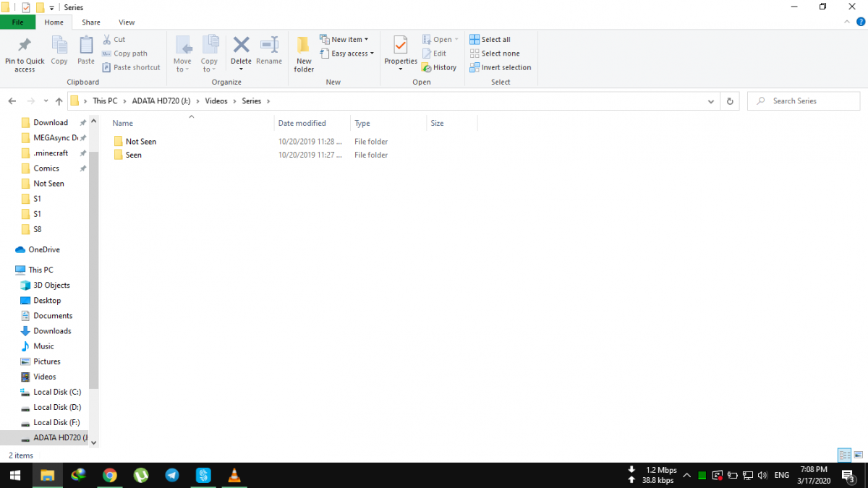Switch to details view toggle
Image resolution: width=868 pixels, height=488 pixels.
(843, 455)
